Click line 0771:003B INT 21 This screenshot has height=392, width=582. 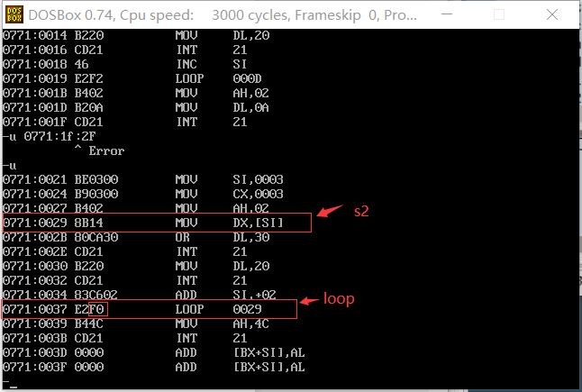124,338
